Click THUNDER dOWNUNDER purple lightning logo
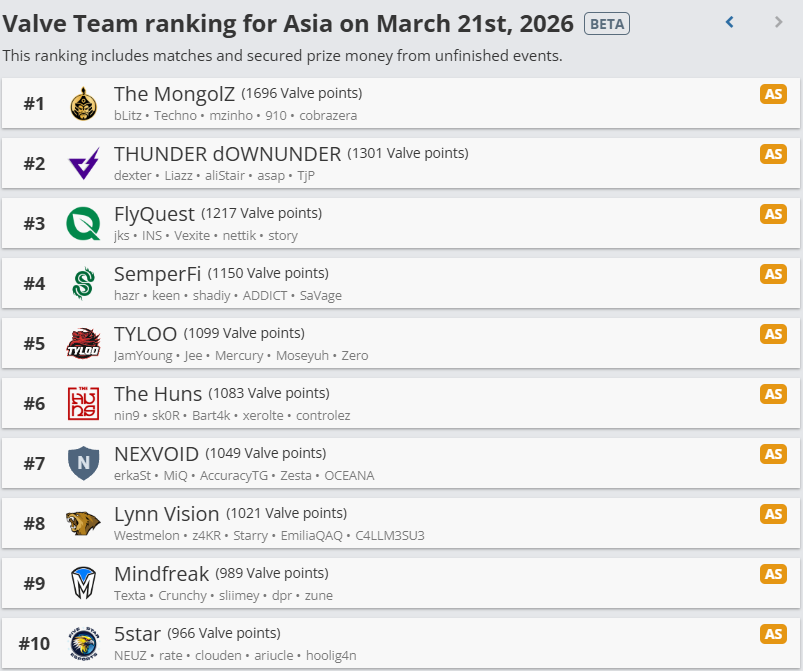Image resolution: width=803 pixels, height=671 pixels. click(84, 163)
